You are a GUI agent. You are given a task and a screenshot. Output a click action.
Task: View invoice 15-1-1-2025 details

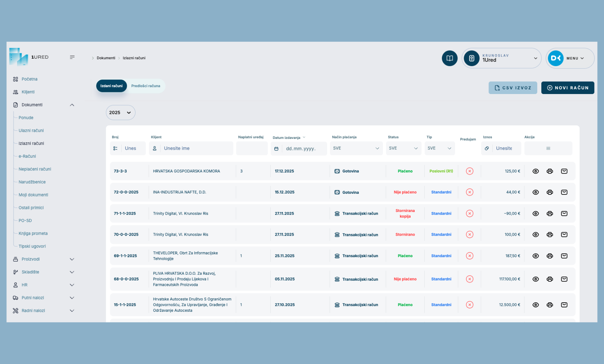point(536,305)
